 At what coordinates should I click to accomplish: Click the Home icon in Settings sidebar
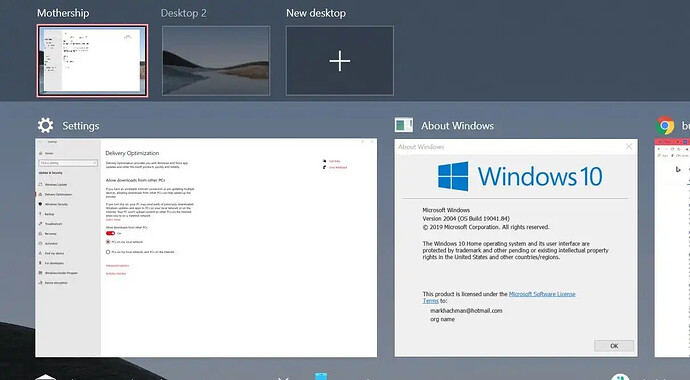pyautogui.click(x=40, y=153)
